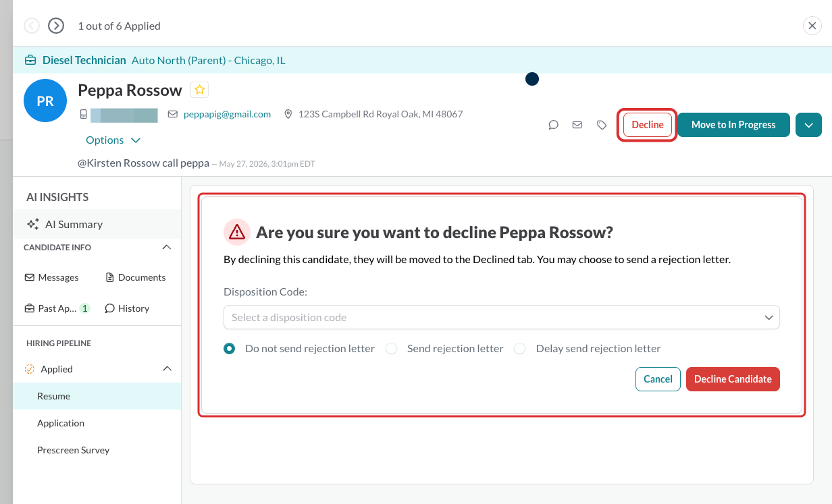
Task: Confirm with Decline Candidate button
Action: [x=733, y=379]
